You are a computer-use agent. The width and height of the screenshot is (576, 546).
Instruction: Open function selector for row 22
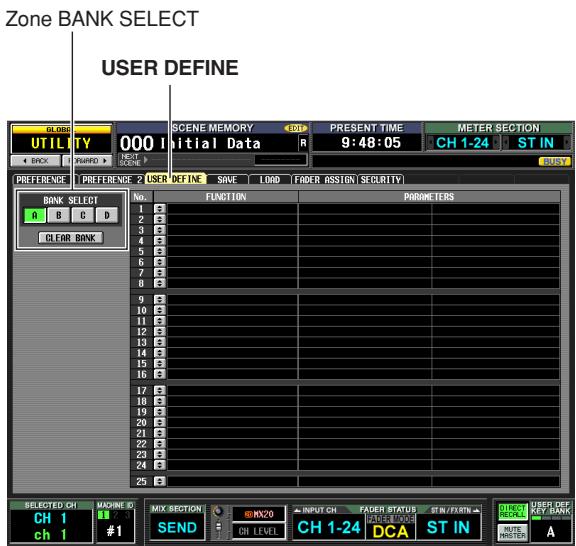(159, 443)
